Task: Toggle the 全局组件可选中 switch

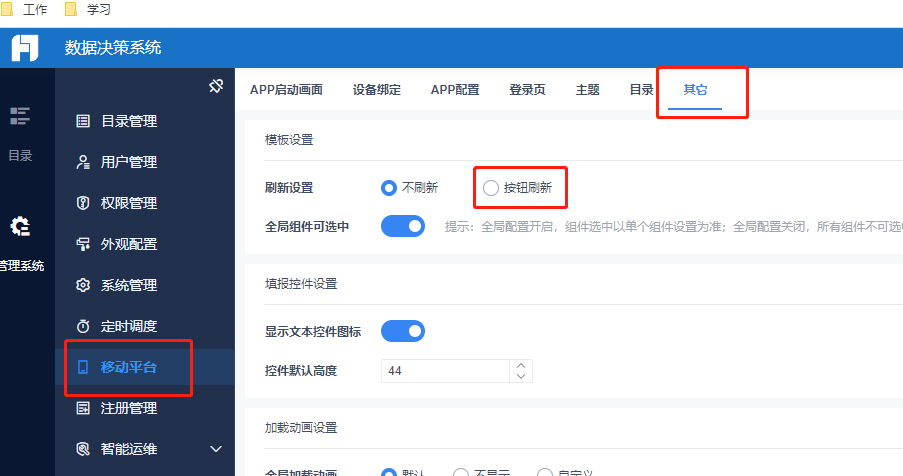Action: 403,226
